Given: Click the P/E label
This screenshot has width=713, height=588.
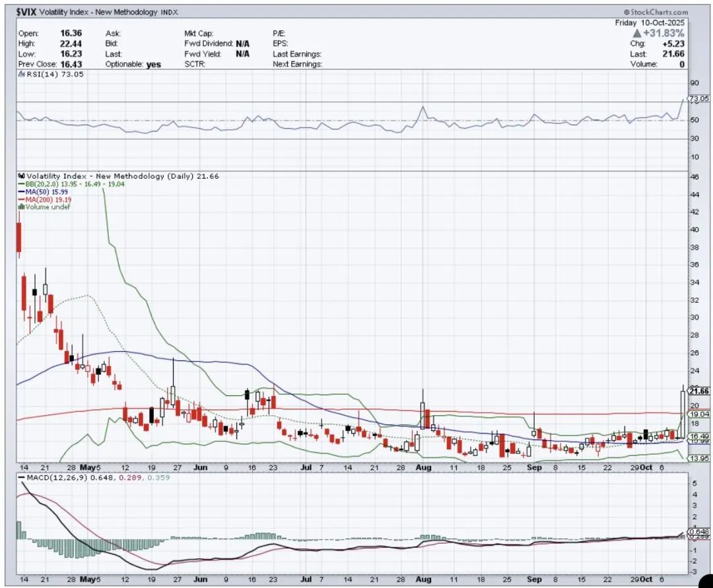Looking at the screenshot, I should (279, 33).
